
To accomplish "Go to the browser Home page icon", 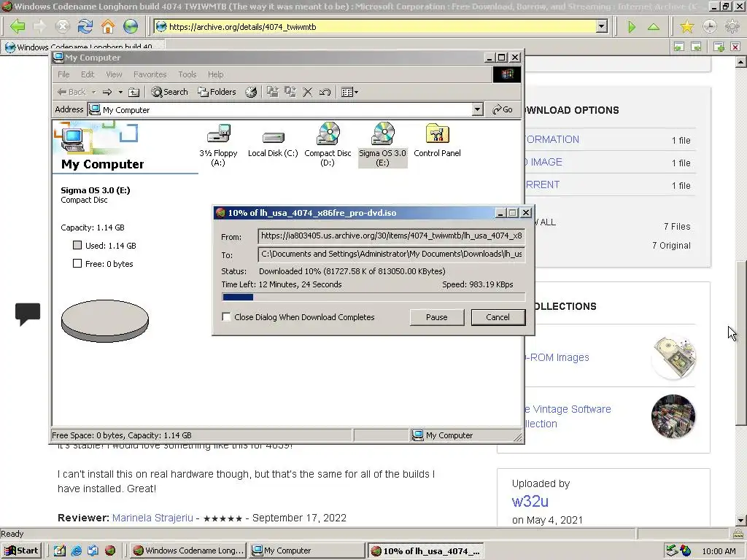I will [108, 27].
